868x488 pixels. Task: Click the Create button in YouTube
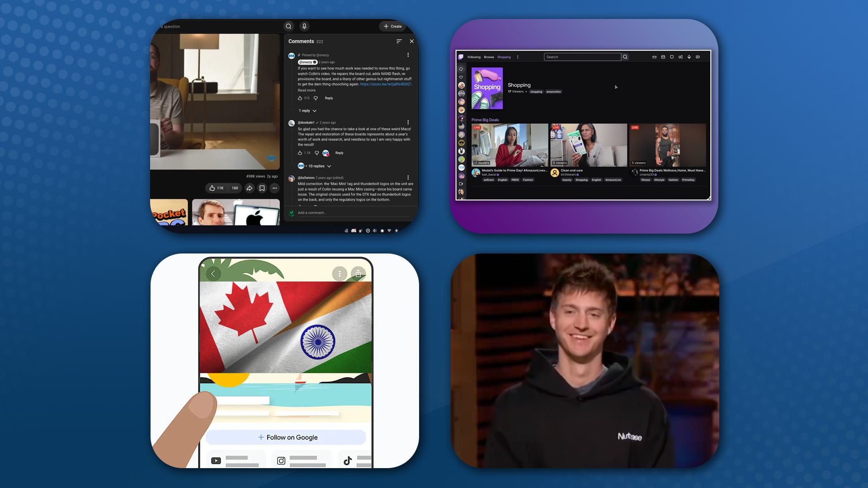click(392, 26)
